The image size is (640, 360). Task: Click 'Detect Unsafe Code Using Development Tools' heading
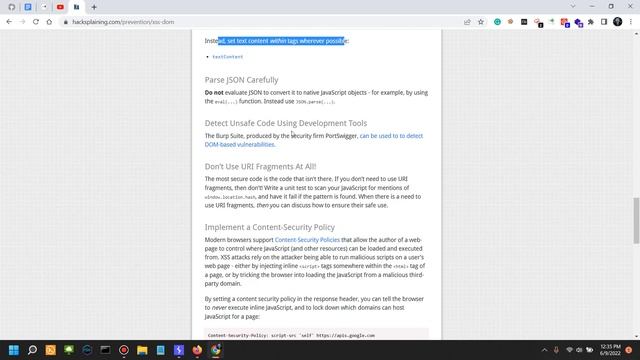286,123
